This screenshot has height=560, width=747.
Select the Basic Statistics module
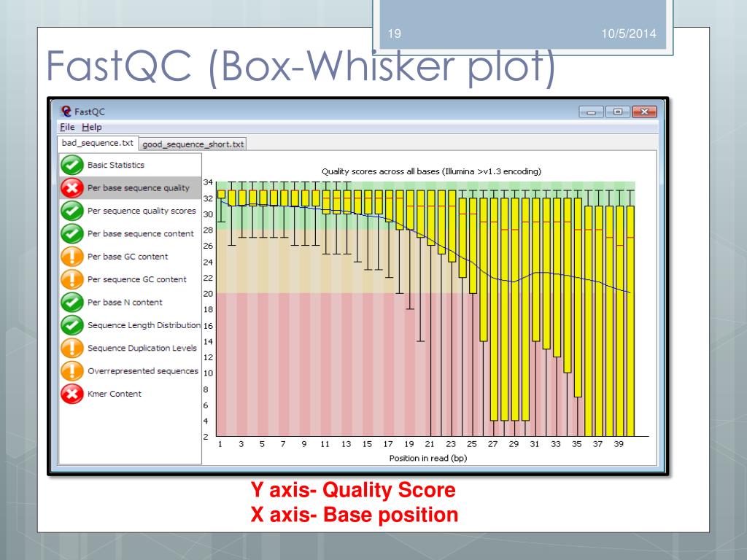pyautogui.click(x=130, y=165)
